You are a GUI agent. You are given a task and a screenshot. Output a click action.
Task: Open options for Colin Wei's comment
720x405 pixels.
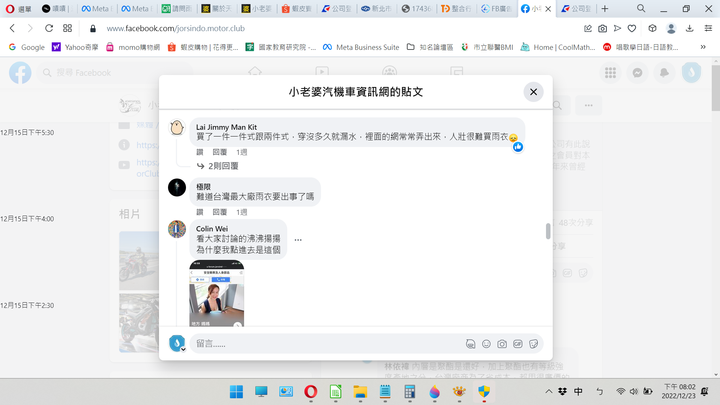[298, 240]
